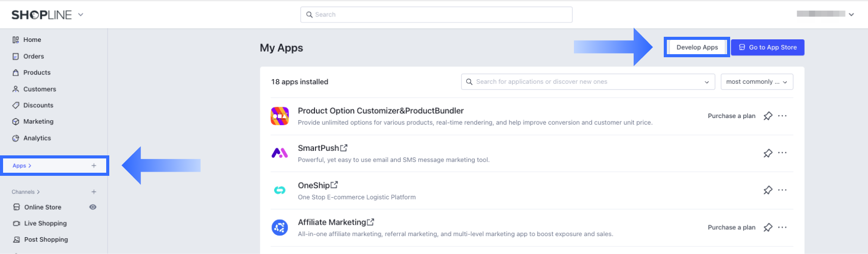The height and width of the screenshot is (254, 868).
Task: Preview Online Store via eye icon
Action: pos(93,207)
